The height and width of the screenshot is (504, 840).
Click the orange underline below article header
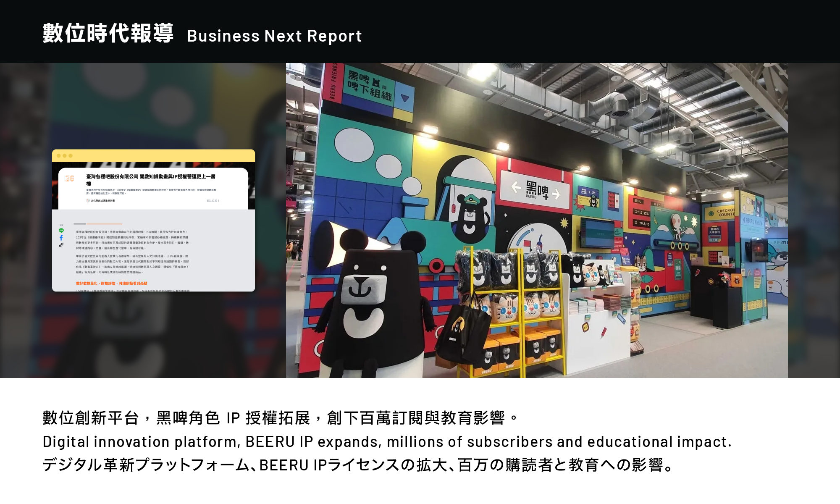tap(105, 224)
